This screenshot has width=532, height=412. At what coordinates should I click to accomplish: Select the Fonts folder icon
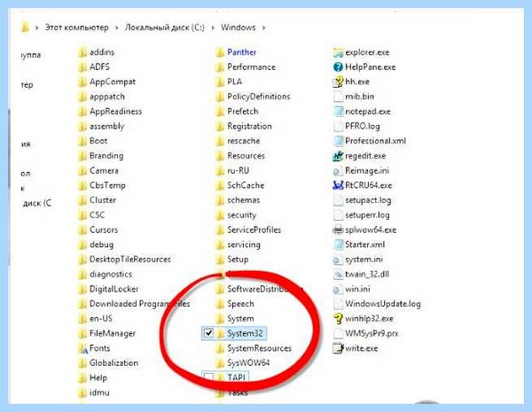coord(82,348)
